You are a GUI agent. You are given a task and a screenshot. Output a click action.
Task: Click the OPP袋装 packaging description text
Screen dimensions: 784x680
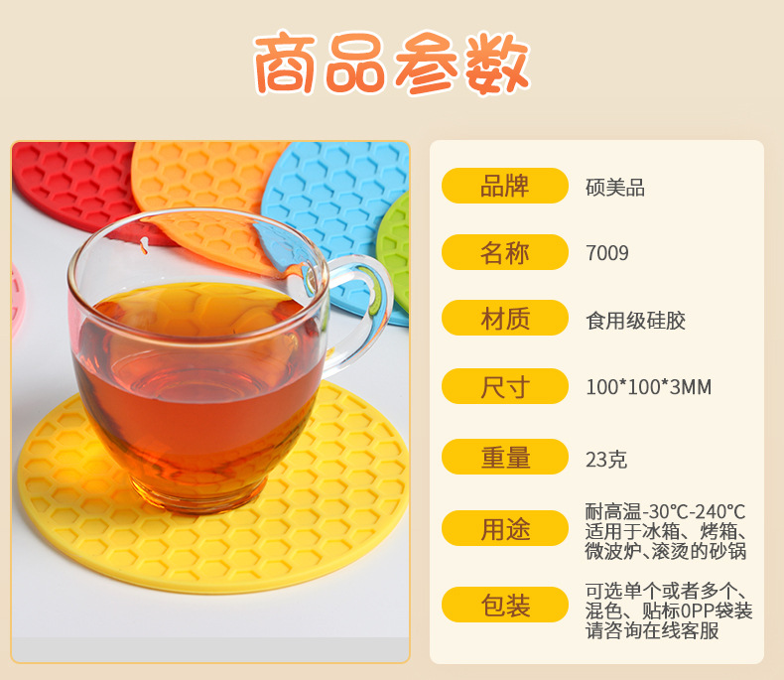(669, 611)
